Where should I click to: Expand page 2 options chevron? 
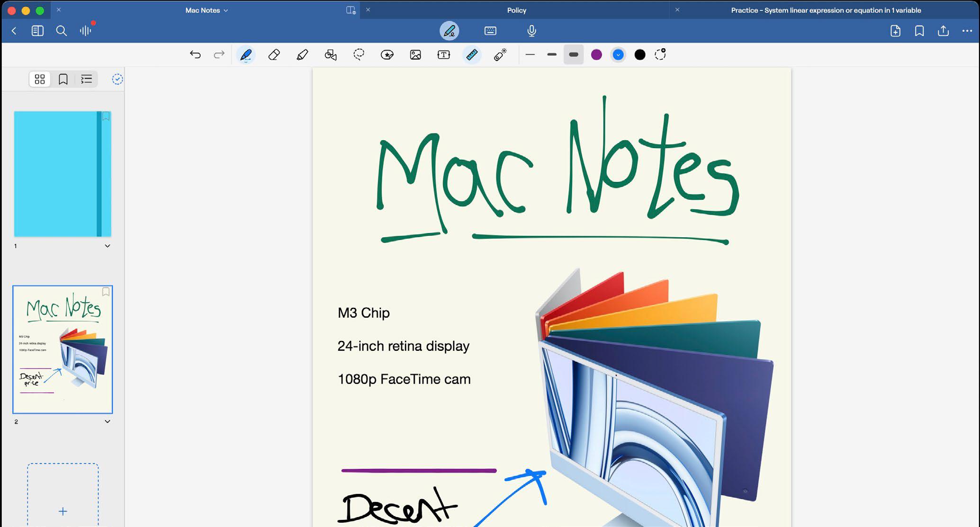108,421
